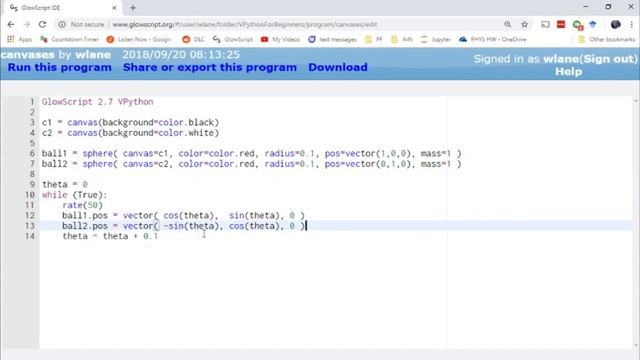Viewport: 640px width, 360px height.
Task: Open a new browser tab
Action: [133, 8]
